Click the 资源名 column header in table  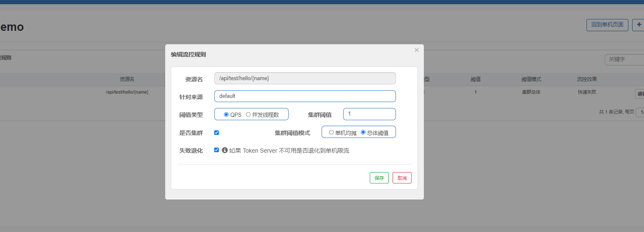[127, 79]
